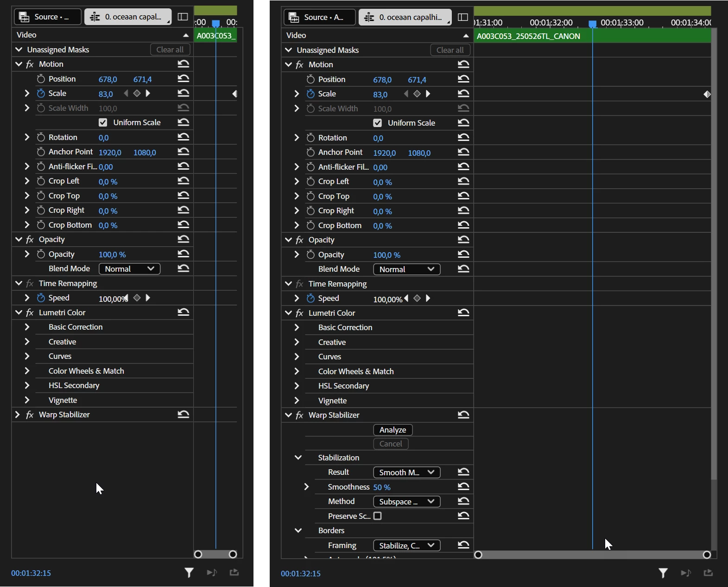Toggle Rotation stopwatch in right panel
The height and width of the screenshot is (587, 728).
click(x=310, y=138)
